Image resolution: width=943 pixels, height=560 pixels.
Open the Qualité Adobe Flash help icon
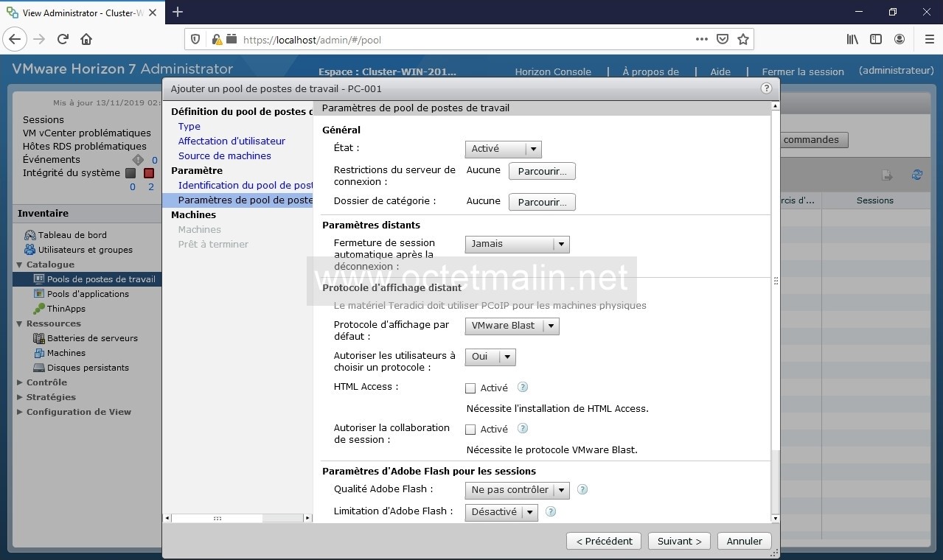tap(582, 489)
